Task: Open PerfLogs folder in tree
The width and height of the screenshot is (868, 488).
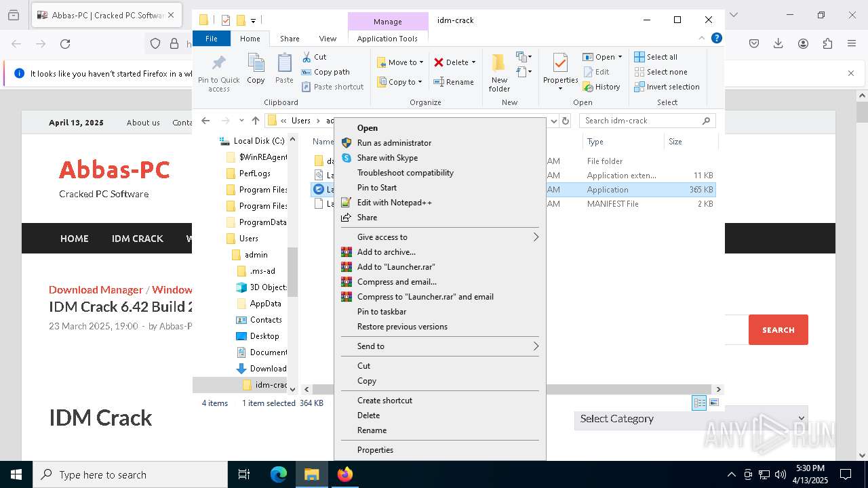Action: (x=248, y=174)
